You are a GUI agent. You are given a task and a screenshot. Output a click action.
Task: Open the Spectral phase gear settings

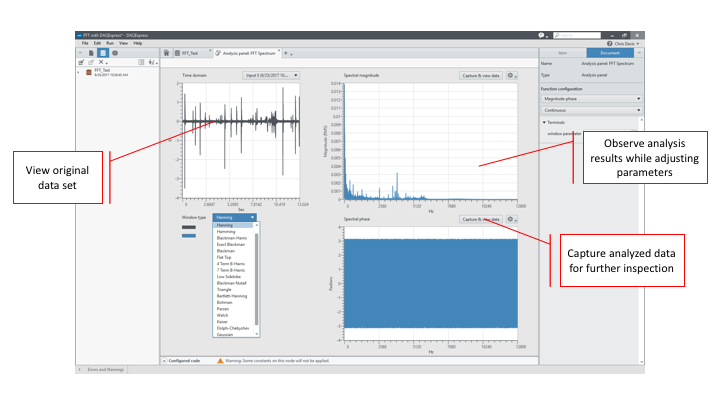pos(511,219)
